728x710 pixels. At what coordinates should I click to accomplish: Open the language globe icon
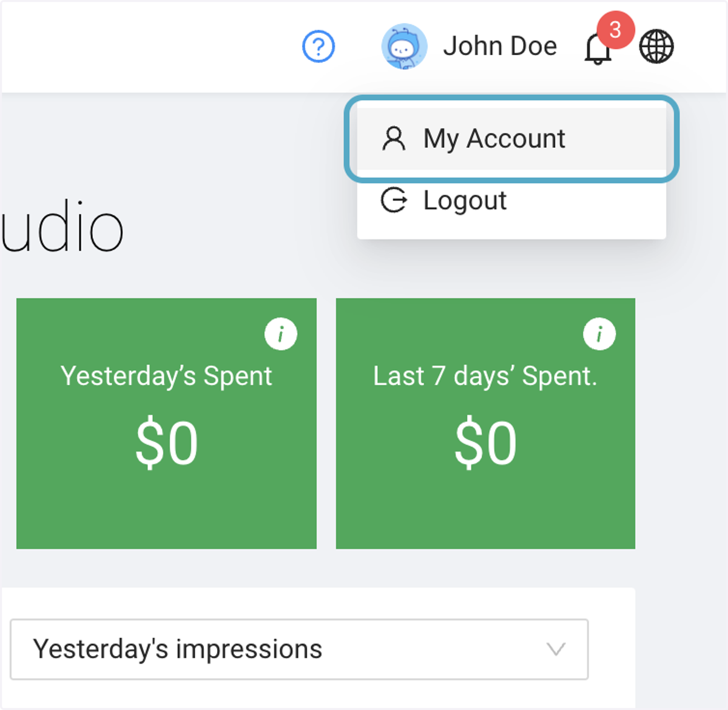pos(656,47)
